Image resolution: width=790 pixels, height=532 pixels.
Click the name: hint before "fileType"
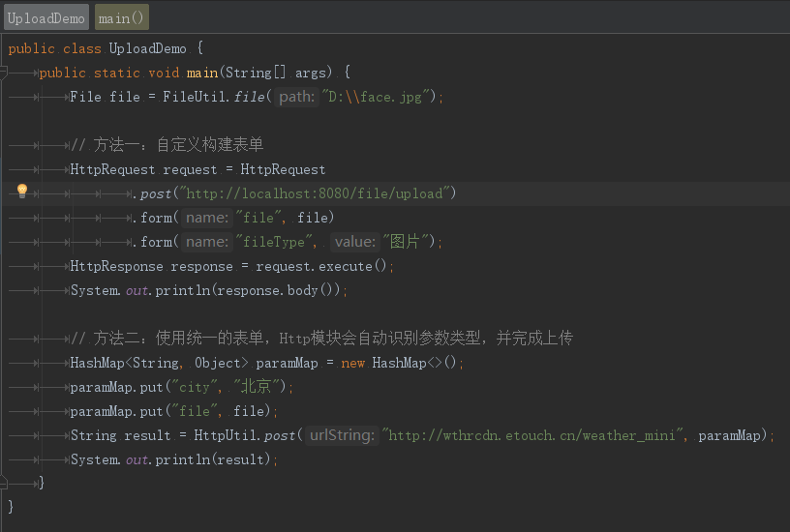[207, 242]
